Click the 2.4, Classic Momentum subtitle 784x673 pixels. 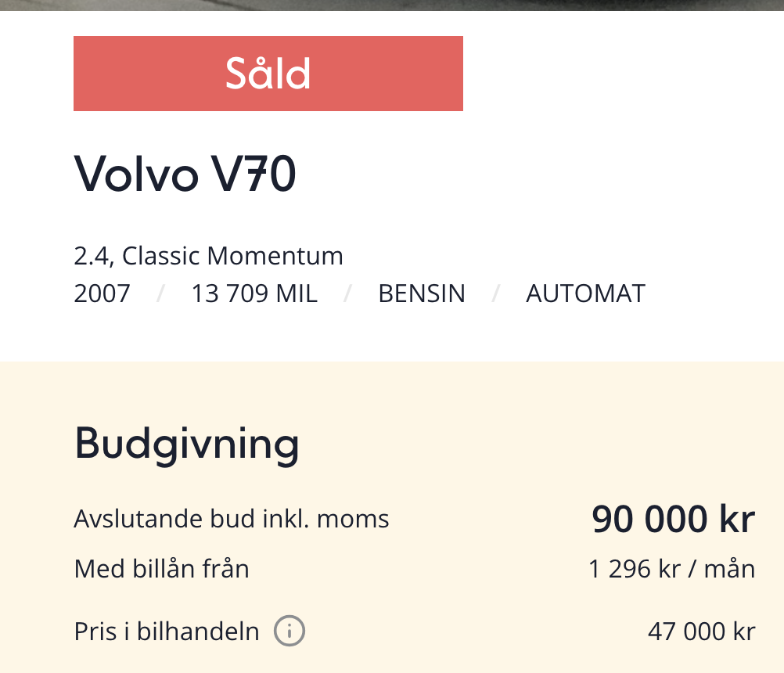tap(208, 256)
